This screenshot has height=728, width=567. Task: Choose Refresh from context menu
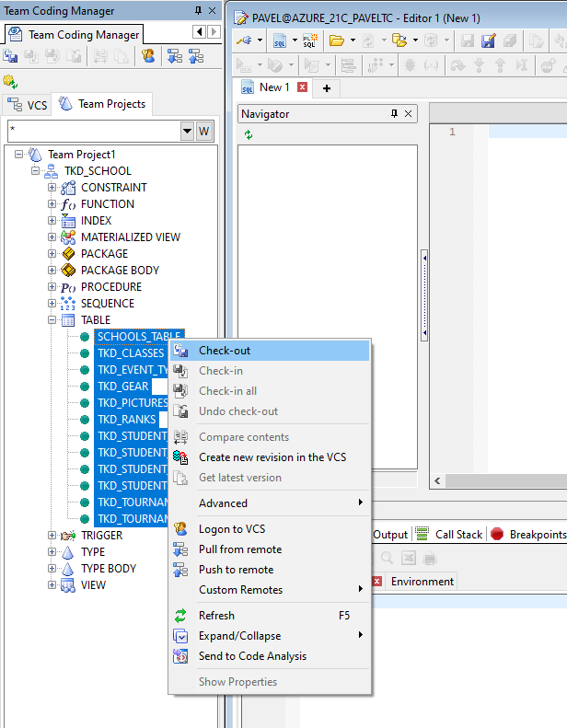(270, 616)
